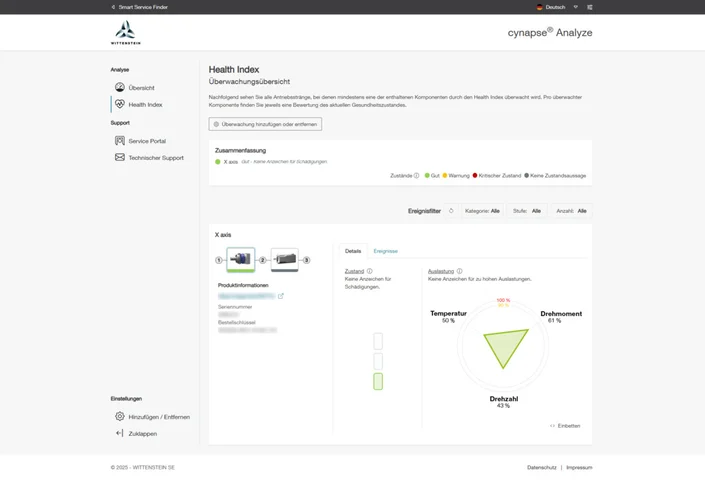Select the Details tab
Image resolution: width=705 pixels, height=480 pixels.
353,251
